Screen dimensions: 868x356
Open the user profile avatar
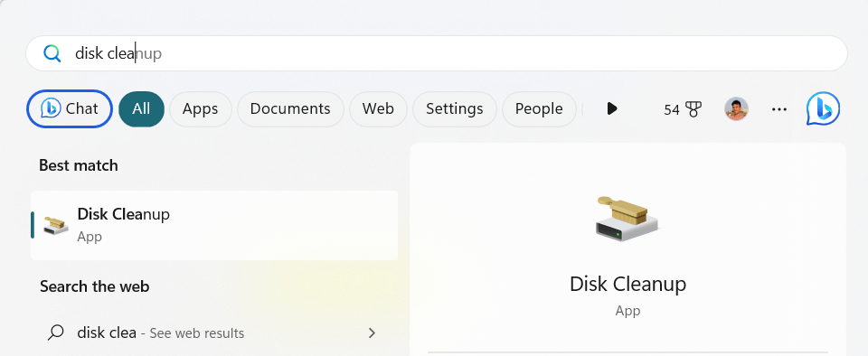point(736,109)
